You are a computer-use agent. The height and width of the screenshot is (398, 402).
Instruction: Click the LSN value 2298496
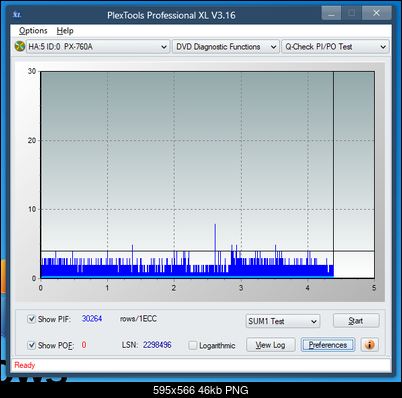[157, 345]
